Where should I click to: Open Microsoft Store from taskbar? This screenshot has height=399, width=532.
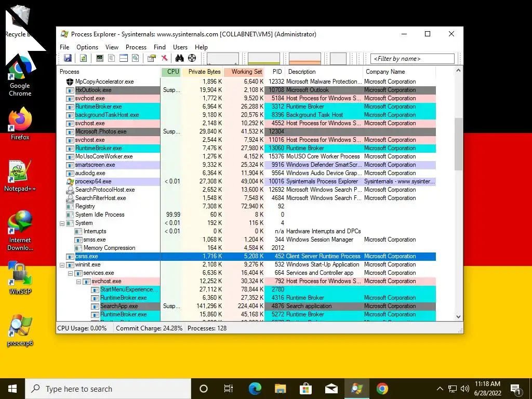point(305,389)
